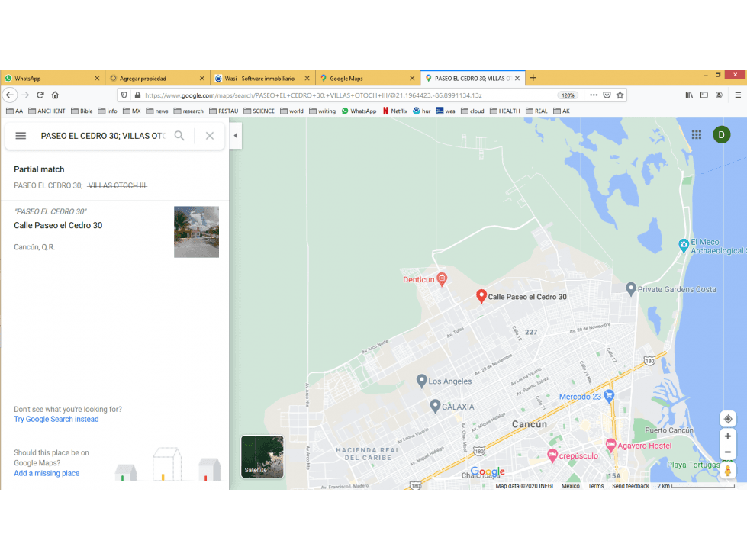Open the Private Gardens Costa pin
Image resolution: width=747 pixels, height=560 pixels.
631,289
